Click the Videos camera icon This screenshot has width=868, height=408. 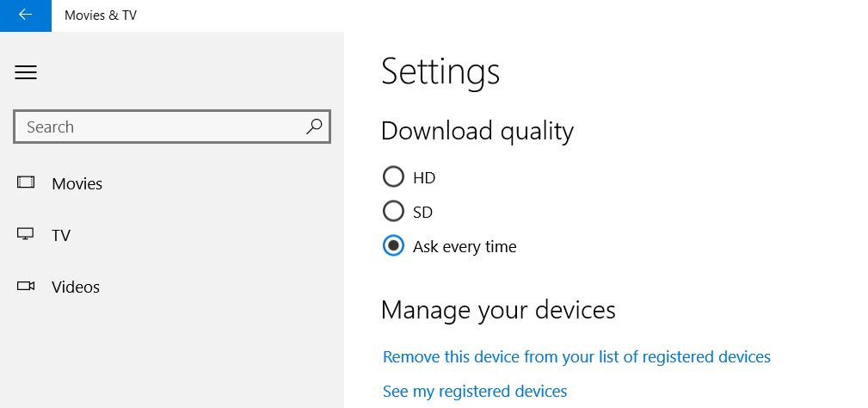coord(26,286)
